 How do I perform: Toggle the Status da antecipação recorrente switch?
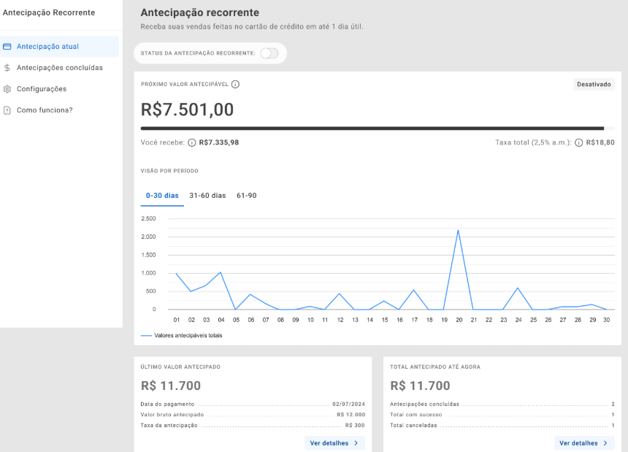point(269,53)
